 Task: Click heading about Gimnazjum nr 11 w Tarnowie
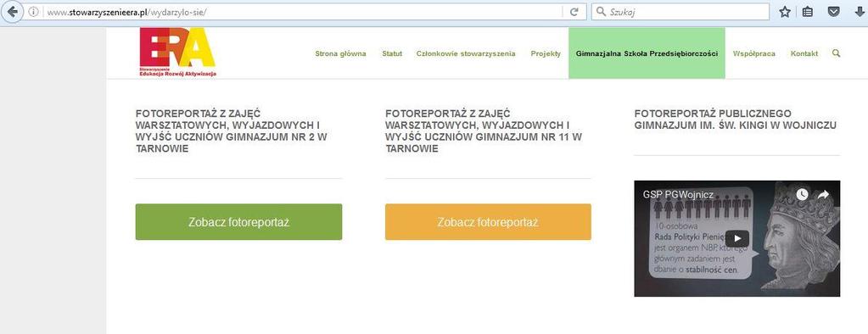click(x=484, y=131)
